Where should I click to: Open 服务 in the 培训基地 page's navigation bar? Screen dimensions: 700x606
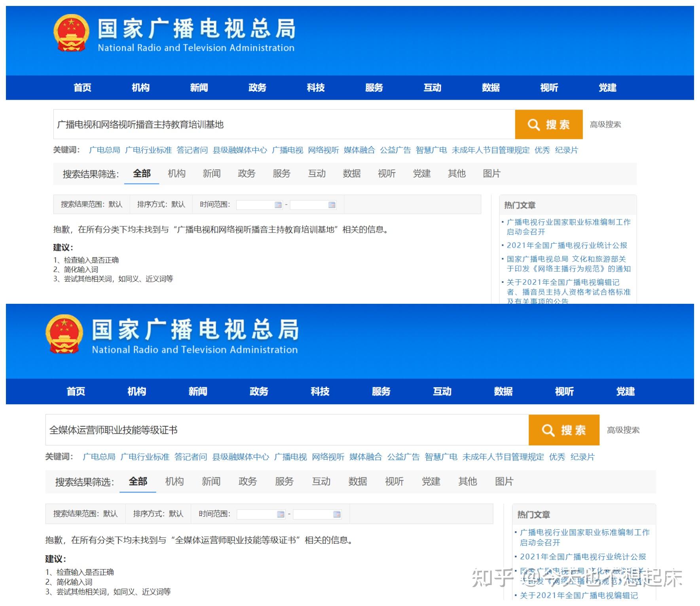(x=374, y=88)
